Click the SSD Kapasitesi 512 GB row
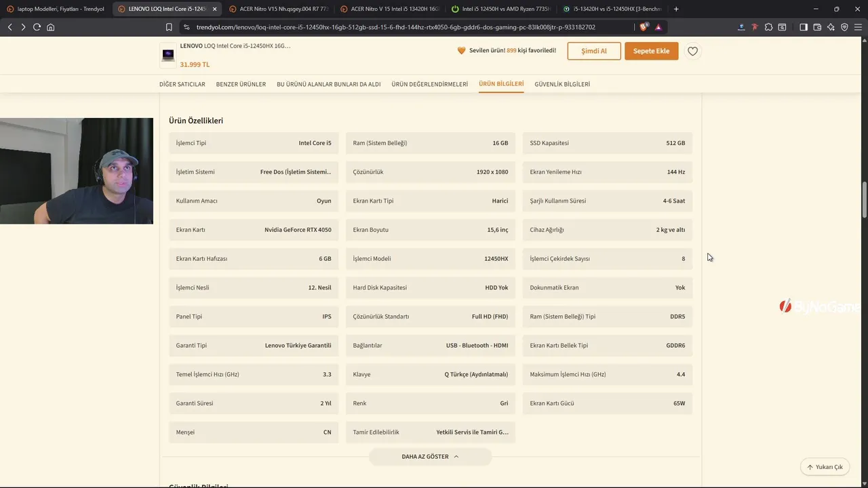868x488 pixels. point(608,143)
